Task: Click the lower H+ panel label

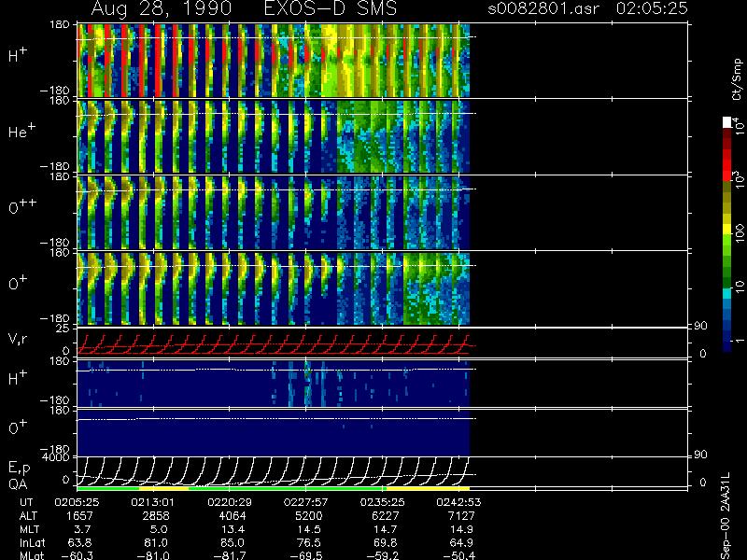Action: pos(18,378)
